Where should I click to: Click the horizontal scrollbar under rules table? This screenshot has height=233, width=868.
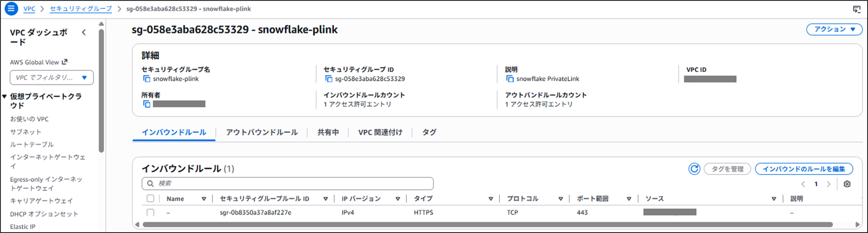tap(488, 224)
